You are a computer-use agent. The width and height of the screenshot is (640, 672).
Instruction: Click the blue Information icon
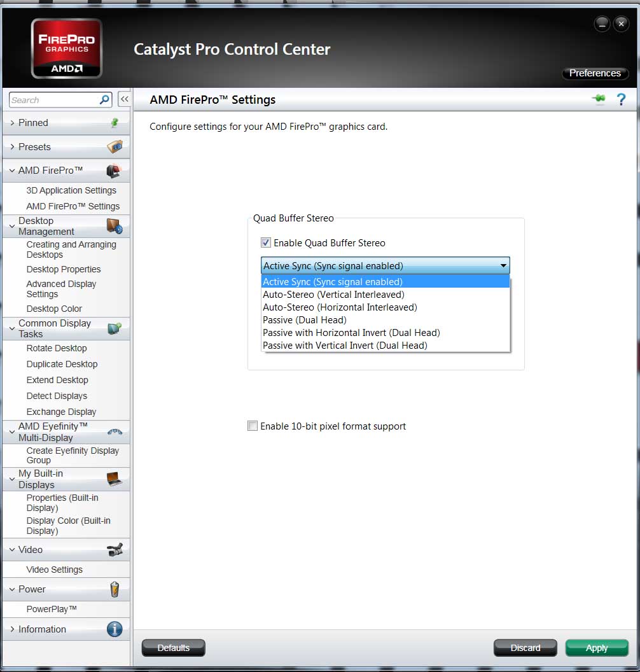click(115, 629)
